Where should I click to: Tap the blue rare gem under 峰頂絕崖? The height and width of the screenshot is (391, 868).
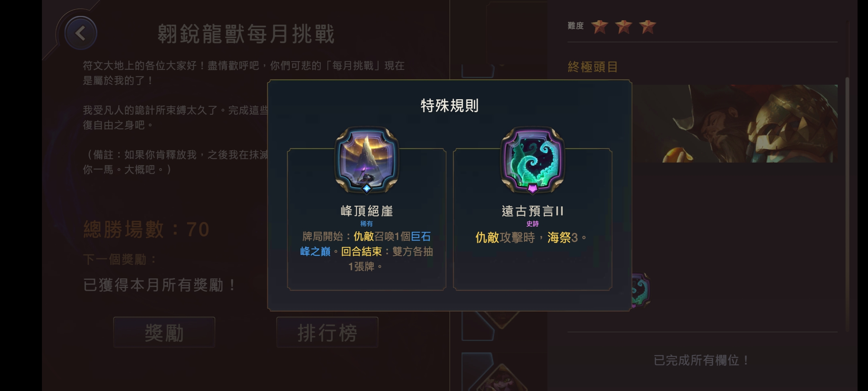tap(367, 188)
